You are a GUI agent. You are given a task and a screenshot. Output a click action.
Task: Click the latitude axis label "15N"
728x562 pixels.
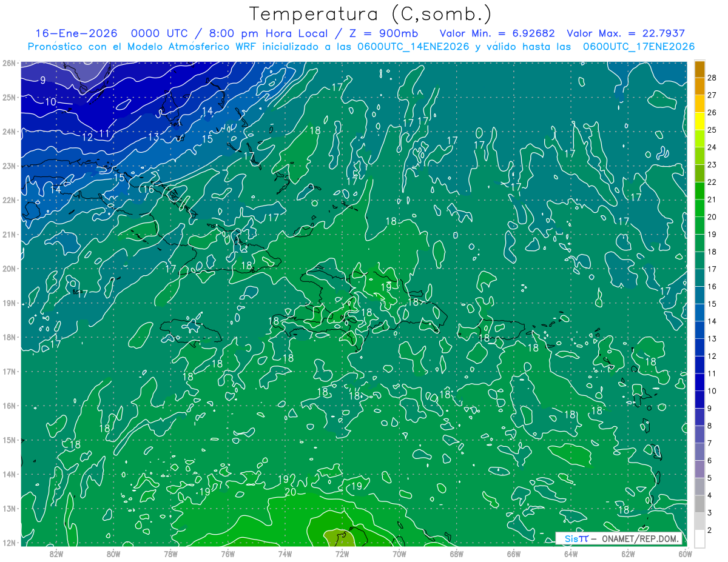9,440
